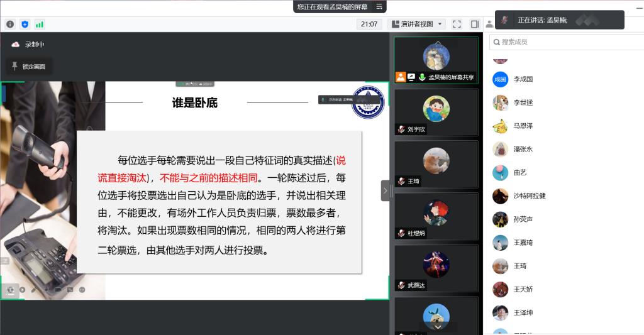Viewport: 644px width, 335px height.
Task: Click the slide's three-dots more icon
Action: (82, 290)
